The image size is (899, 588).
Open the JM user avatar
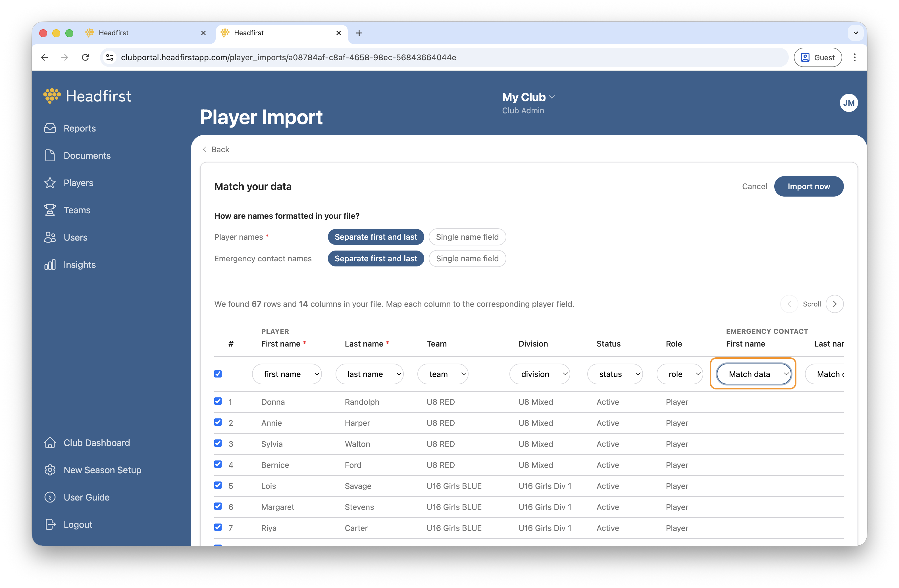pos(848,103)
